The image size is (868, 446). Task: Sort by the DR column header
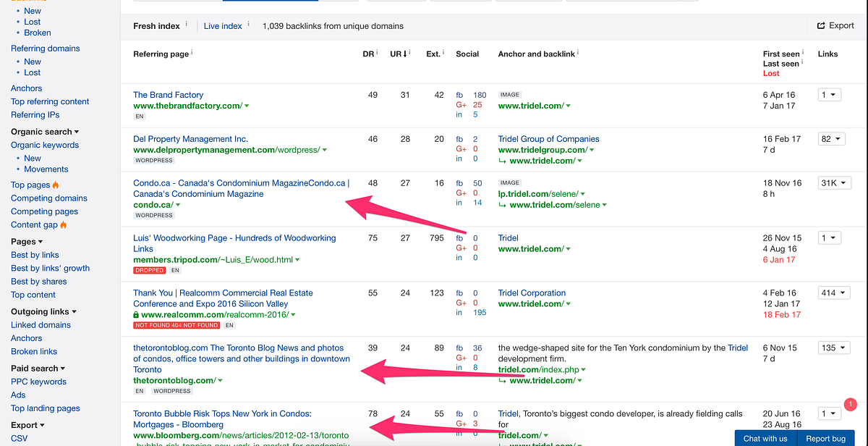tap(368, 54)
